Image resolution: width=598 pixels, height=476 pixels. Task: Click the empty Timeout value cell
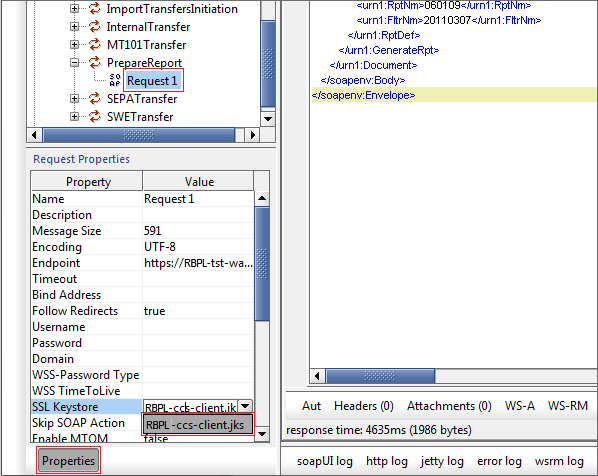click(x=198, y=279)
